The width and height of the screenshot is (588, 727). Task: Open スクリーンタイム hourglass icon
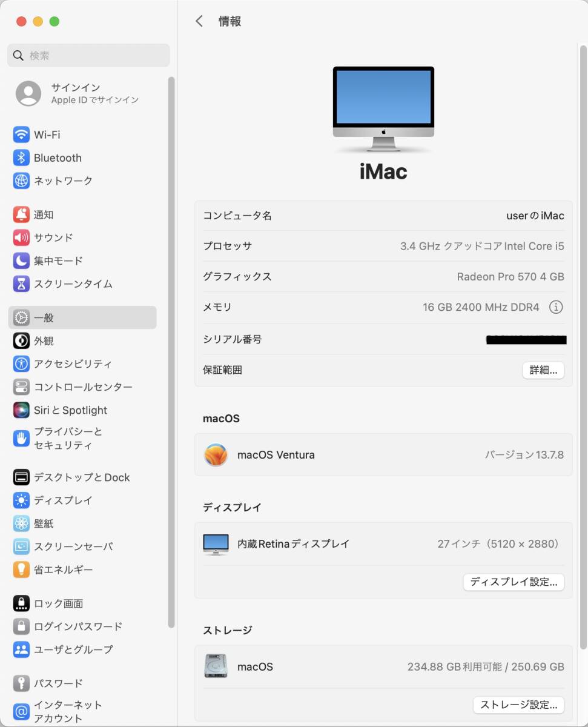pos(21,284)
